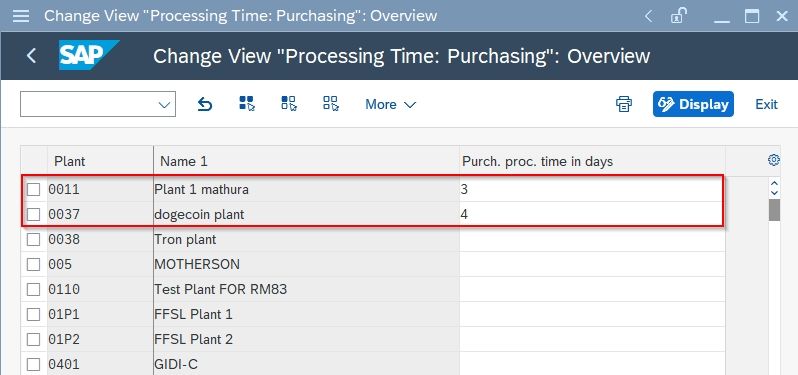Open the hamburger menu in title bar
This screenshot has height=375, width=798.
21,16
